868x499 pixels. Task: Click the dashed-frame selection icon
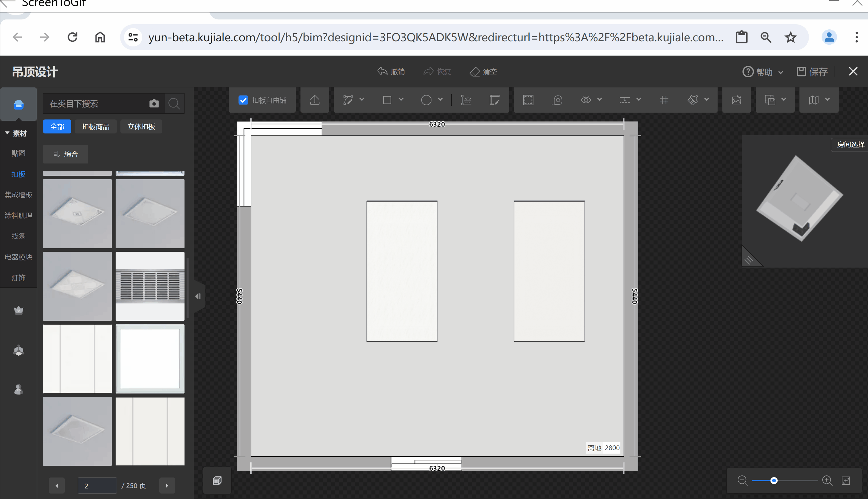(x=528, y=100)
